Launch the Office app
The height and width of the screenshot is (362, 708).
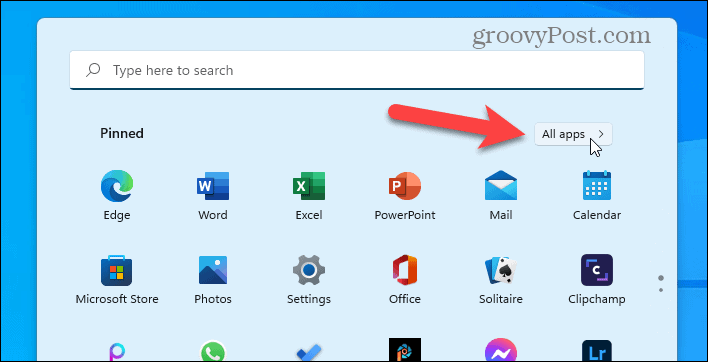[x=405, y=270]
